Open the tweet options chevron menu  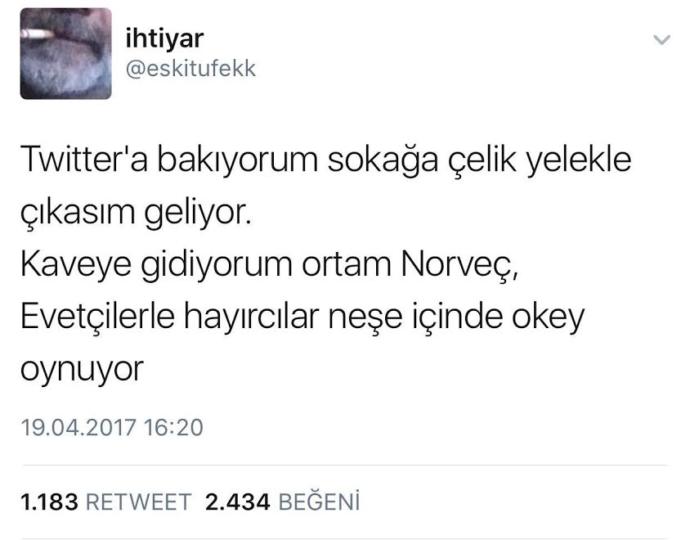pyautogui.click(x=662, y=40)
